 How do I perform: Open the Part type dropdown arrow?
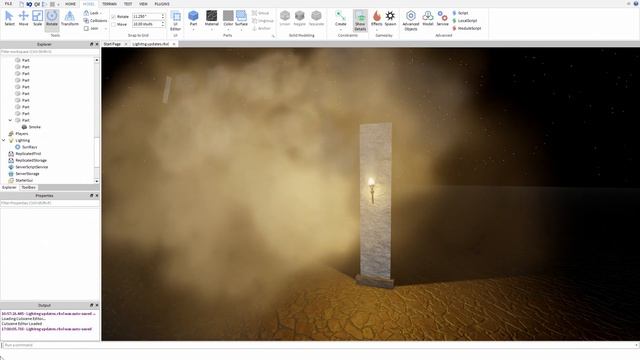(193, 29)
